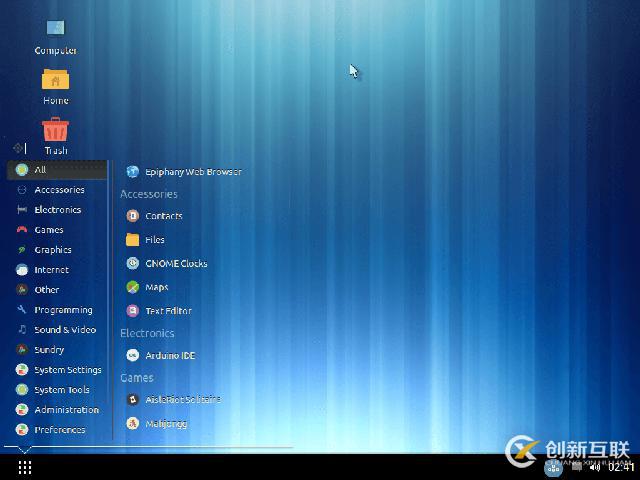
Task: Show the Sound & Video category
Action: point(64,330)
